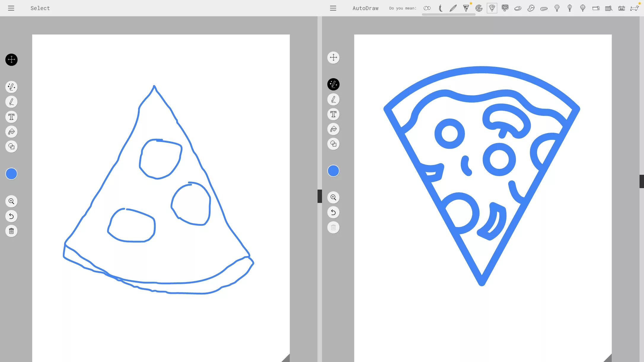Pick the whole round pizza suggestion

479,8
